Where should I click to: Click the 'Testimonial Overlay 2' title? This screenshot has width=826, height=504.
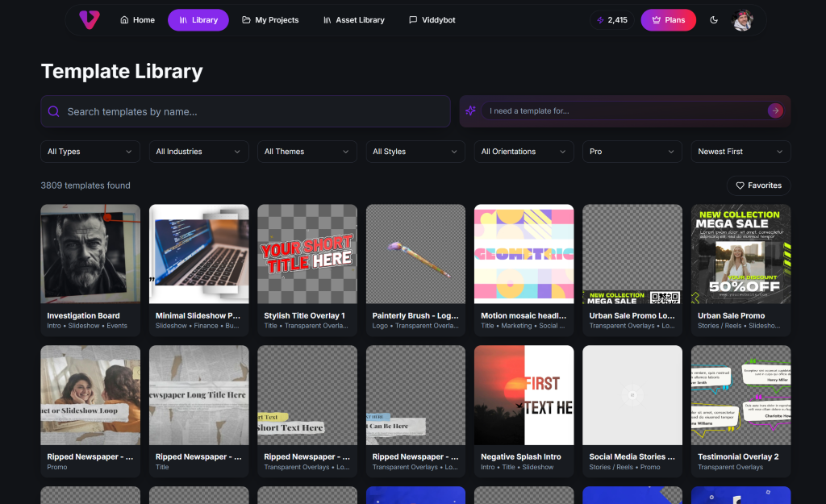coord(738,456)
